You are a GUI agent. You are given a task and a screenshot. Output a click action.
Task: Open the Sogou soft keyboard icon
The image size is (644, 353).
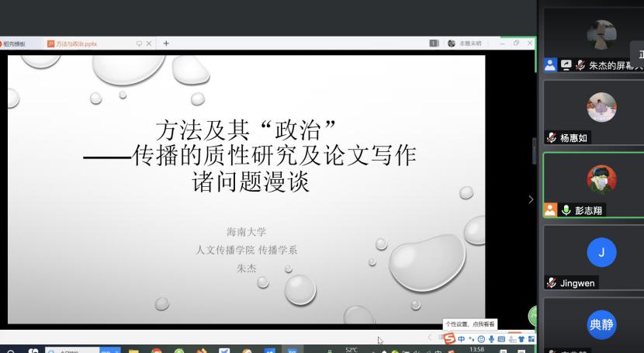point(501,339)
